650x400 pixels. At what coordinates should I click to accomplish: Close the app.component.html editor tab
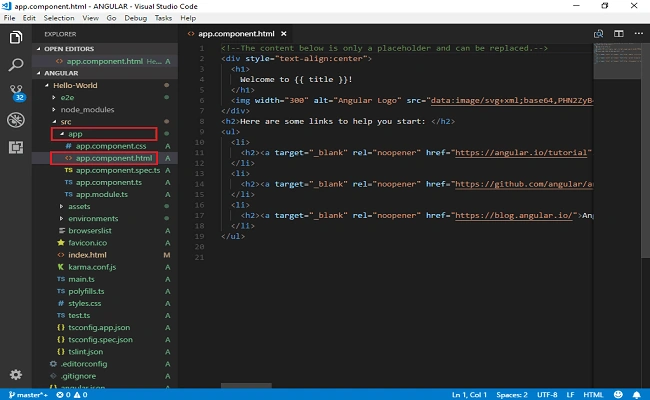coord(284,34)
